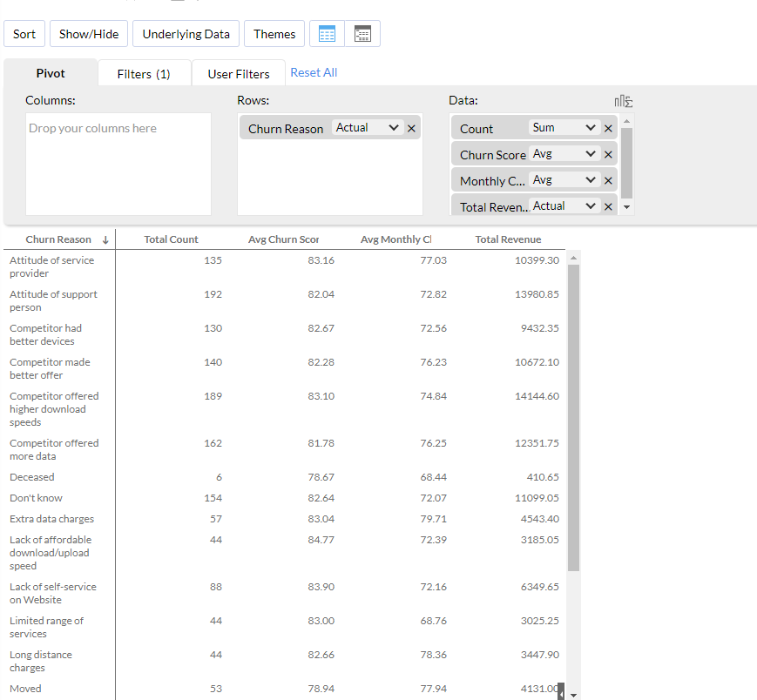Open the Filters (1) tab
This screenshot has height=700, width=757.
point(144,74)
